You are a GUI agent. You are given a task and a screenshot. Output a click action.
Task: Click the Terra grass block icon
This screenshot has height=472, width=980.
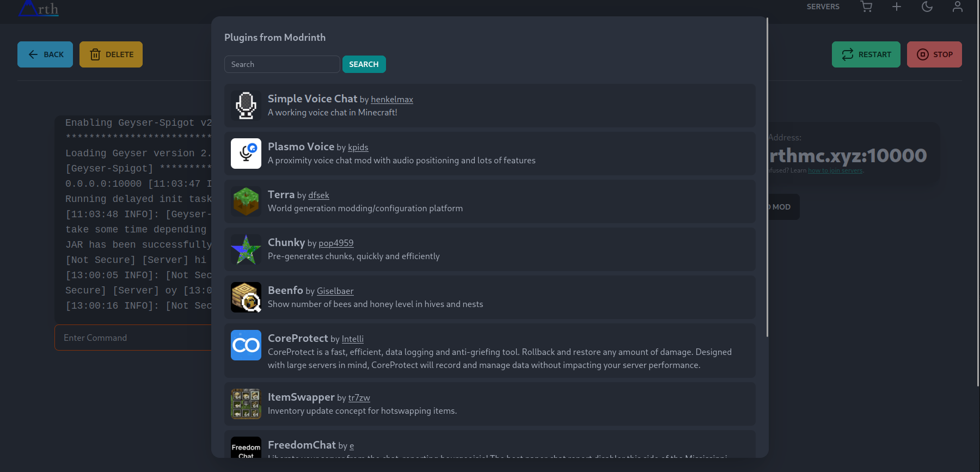click(246, 201)
